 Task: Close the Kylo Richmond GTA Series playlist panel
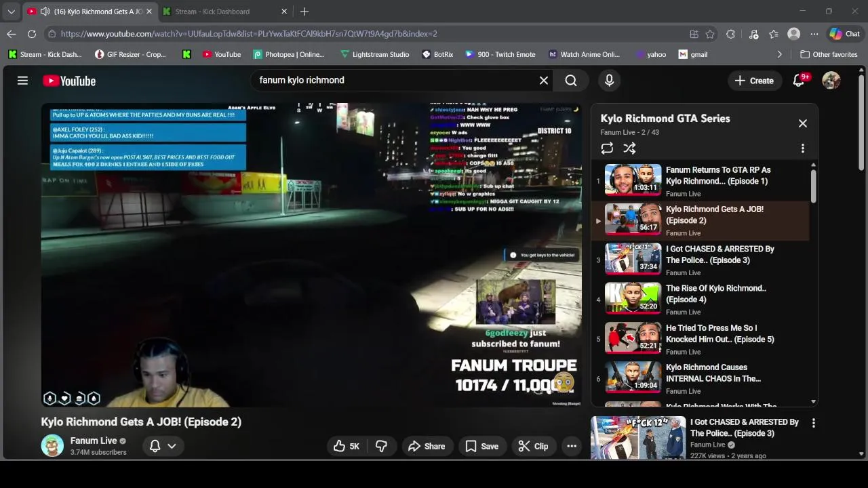click(803, 123)
